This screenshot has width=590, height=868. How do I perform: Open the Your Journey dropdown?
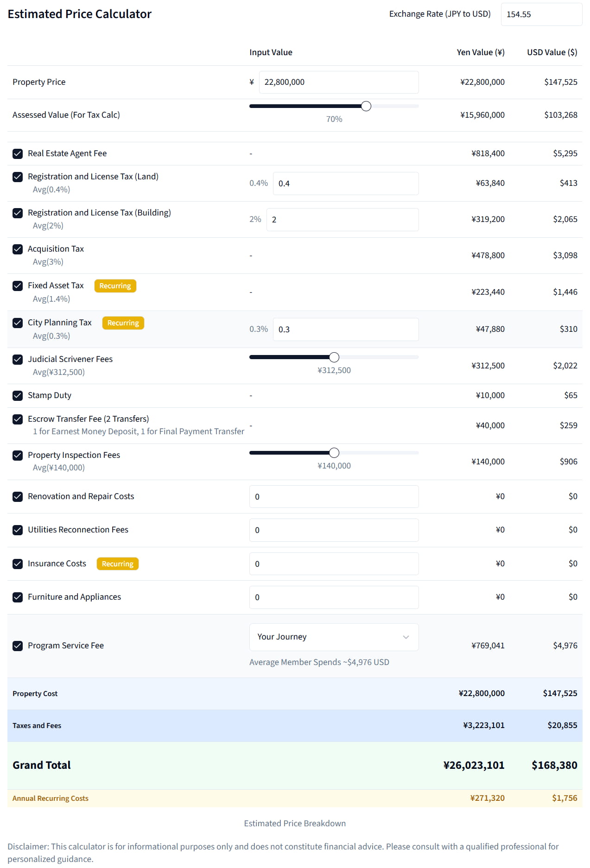[333, 637]
